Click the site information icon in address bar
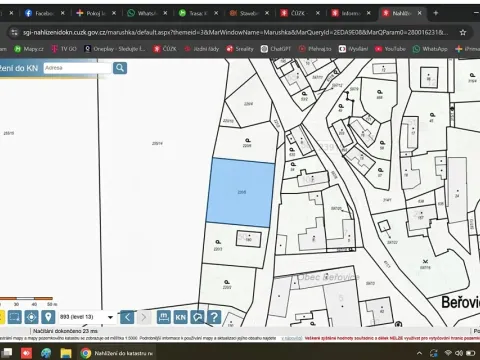This screenshot has height=360, width=480. click(14, 32)
